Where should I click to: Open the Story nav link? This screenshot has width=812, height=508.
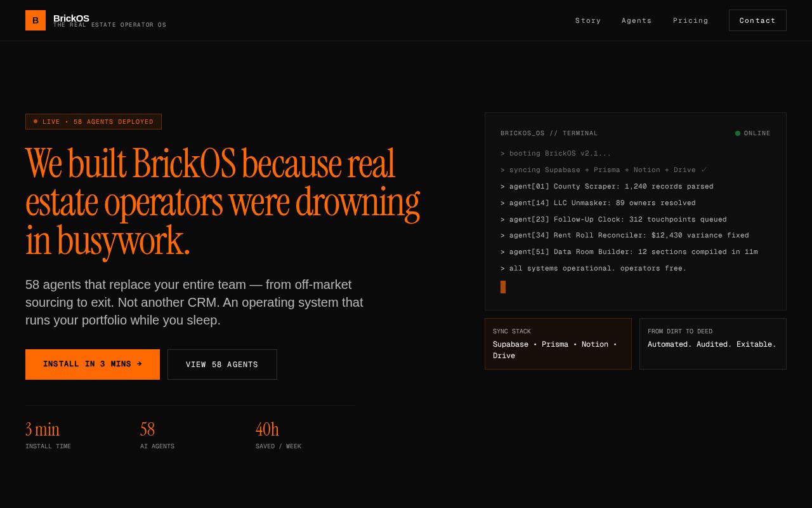click(588, 20)
